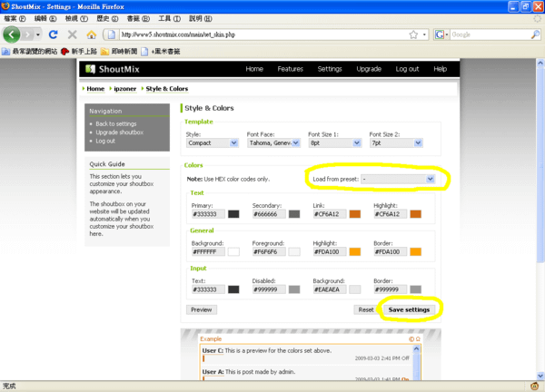The image size is (545, 392).
Task: Bookmark this page with the star icon
Action: (x=413, y=34)
